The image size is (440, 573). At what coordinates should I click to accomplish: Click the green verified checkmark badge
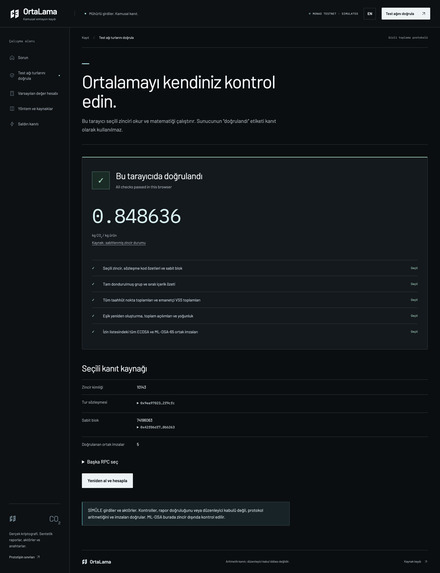pyautogui.click(x=100, y=180)
